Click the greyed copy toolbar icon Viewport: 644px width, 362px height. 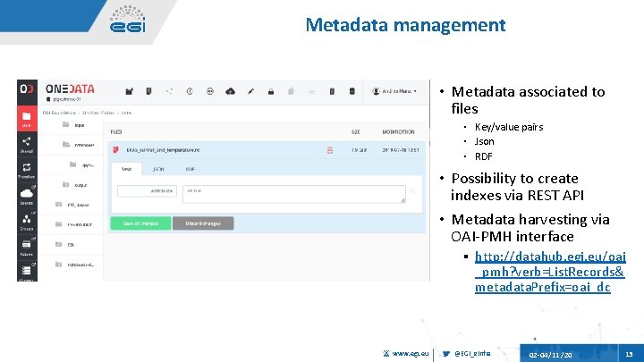coord(291,91)
